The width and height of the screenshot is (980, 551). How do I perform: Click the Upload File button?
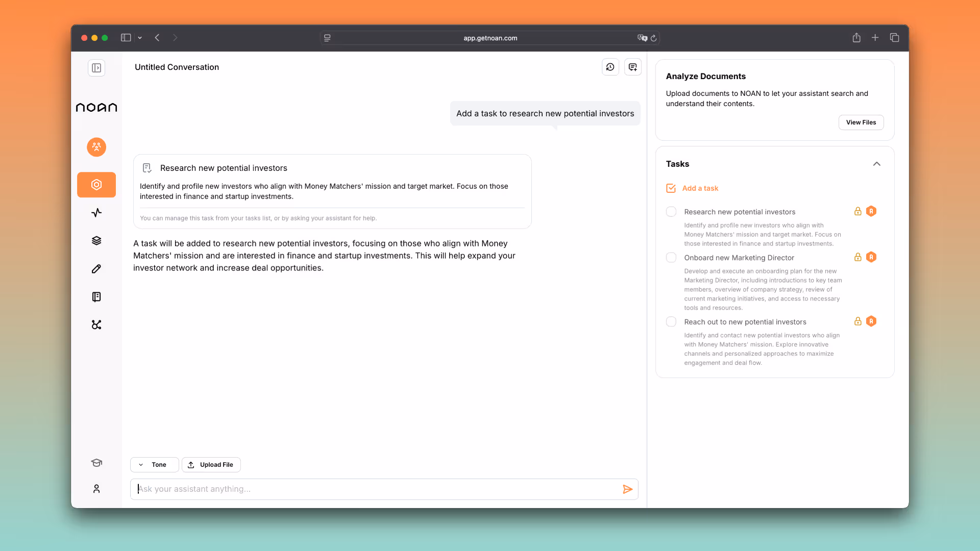coord(211,465)
